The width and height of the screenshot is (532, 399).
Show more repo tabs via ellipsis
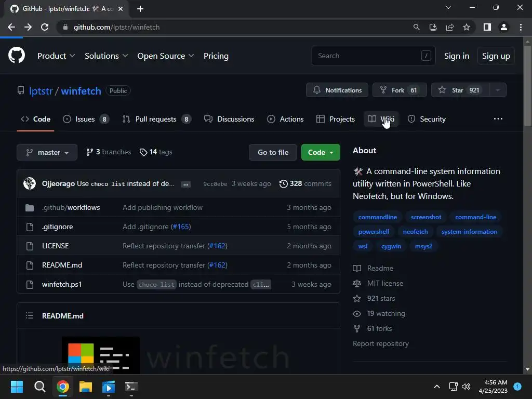(x=498, y=119)
